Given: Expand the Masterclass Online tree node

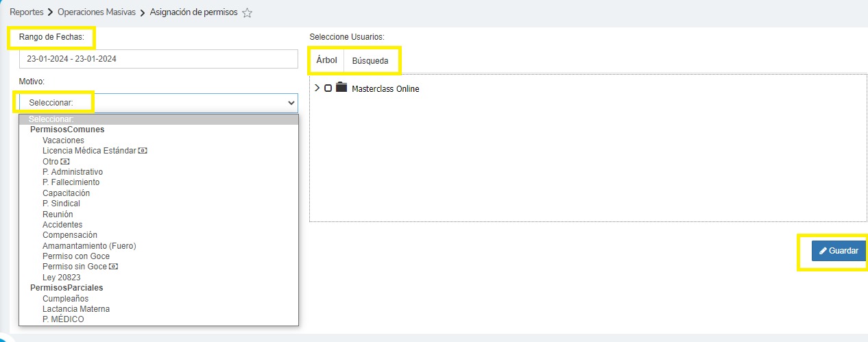Looking at the screenshot, I should pyautogui.click(x=317, y=88).
